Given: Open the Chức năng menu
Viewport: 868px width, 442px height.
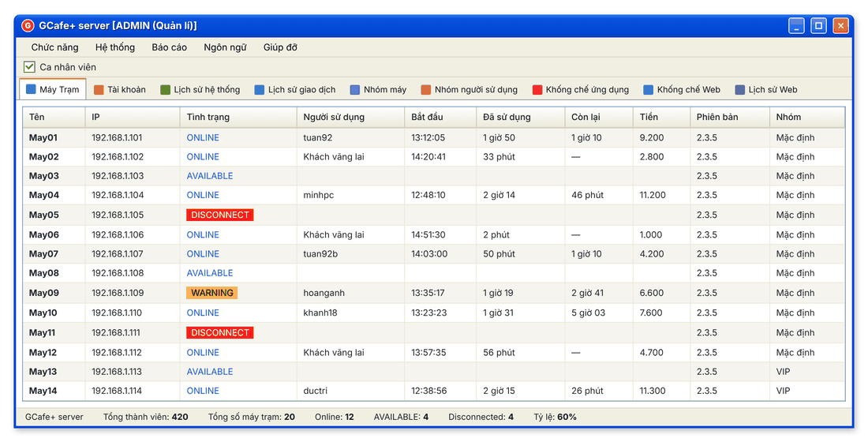Looking at the screenshot, I should [54, 47].
